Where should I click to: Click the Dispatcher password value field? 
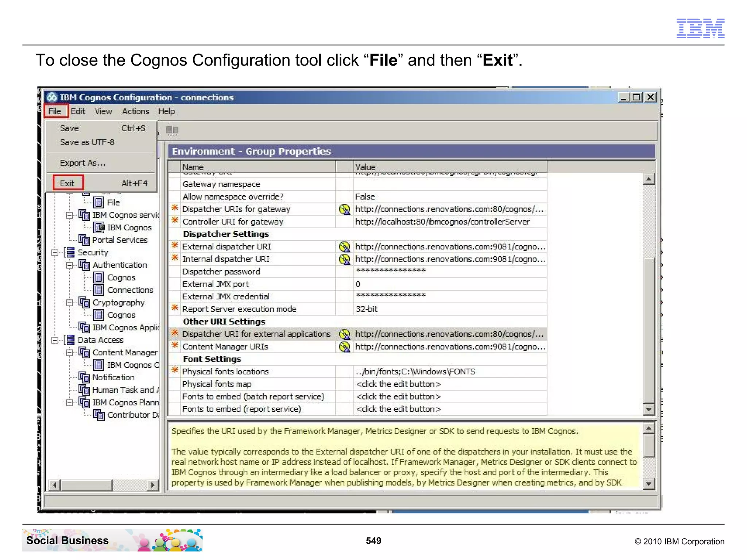pyautogui.click(x=450, y=272)
